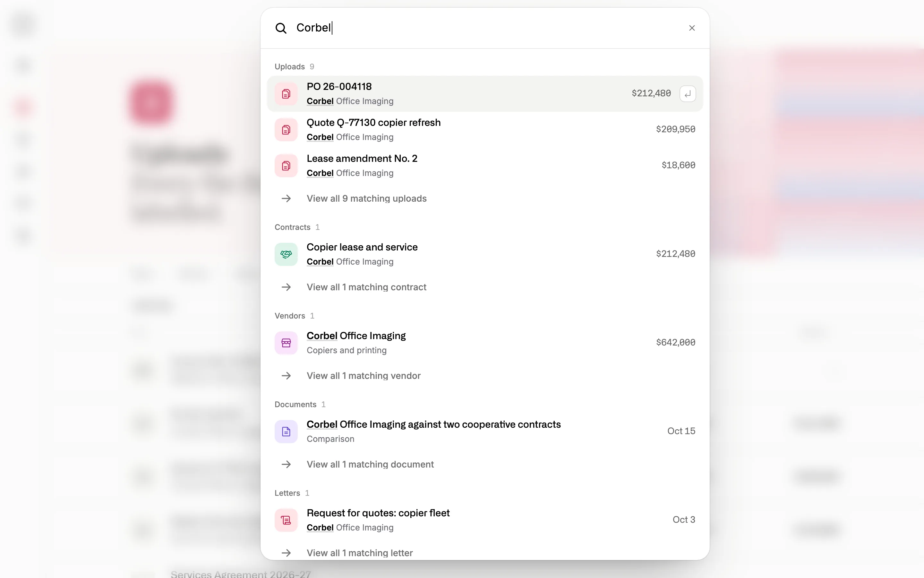This screenshot has width=924, height=578.
Task: Open Request for quotes: copier fleet letter
Action: [x=484, y=520]
